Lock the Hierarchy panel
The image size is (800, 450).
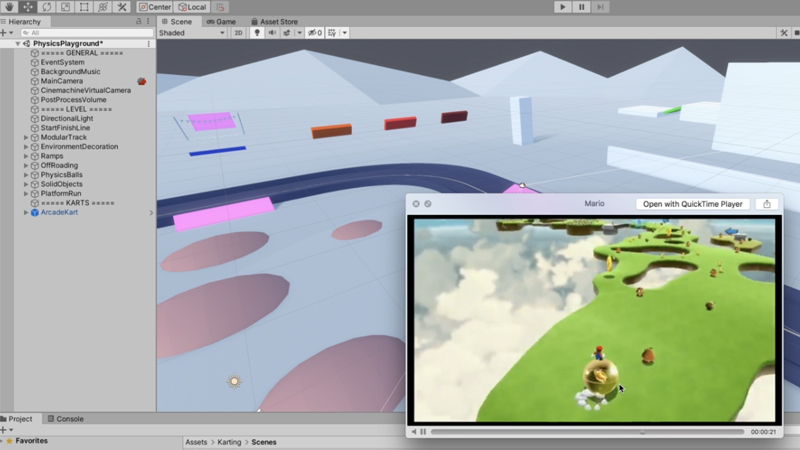tap(138, 21)
